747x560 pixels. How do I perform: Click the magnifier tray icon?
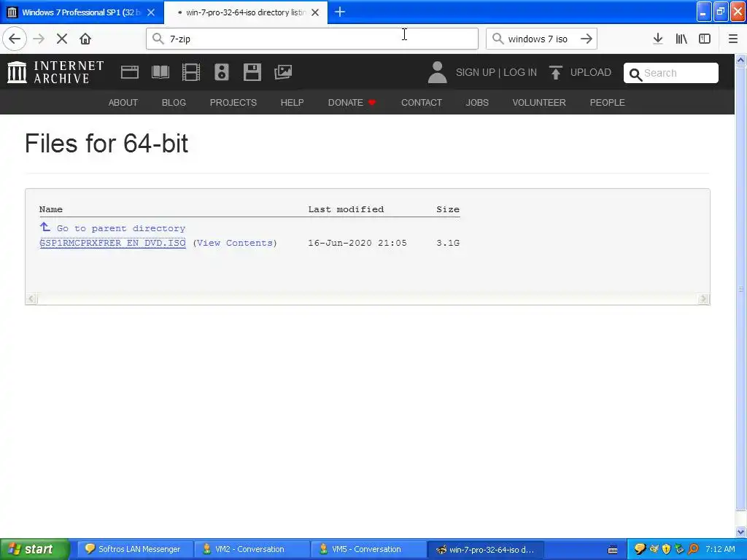693,549
